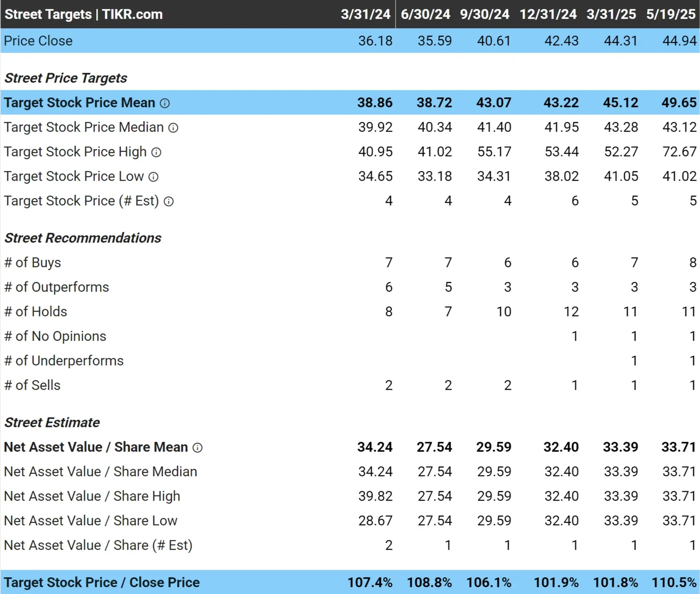Click the Net Asset Value / Share Median label
Image resolution: width=700 pixels, height=594 pixels.
pyautogui.click(x=101, y=472)
